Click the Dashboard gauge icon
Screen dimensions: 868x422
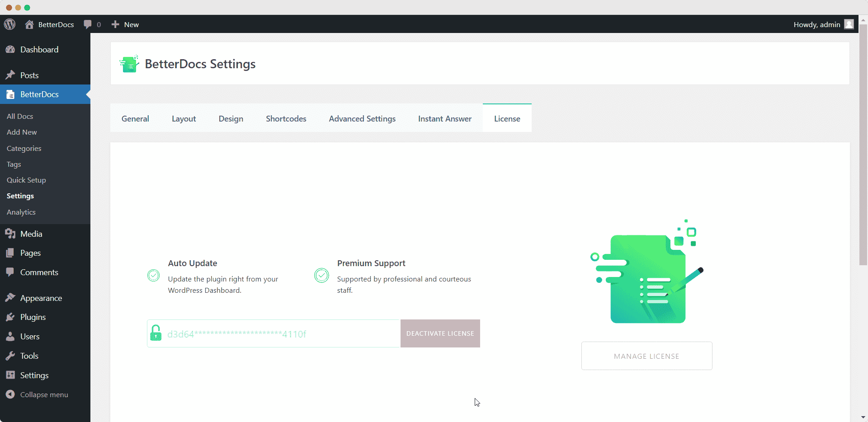click(10, 50)
